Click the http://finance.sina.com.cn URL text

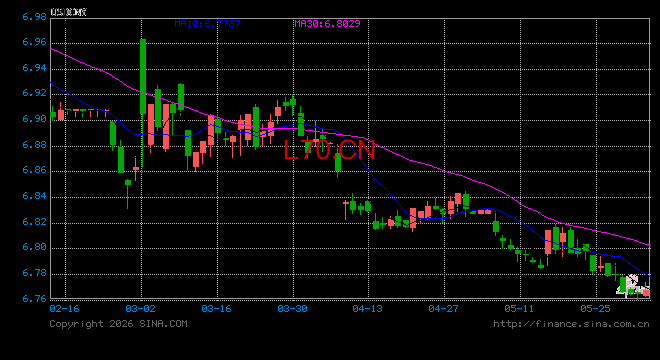571,324
